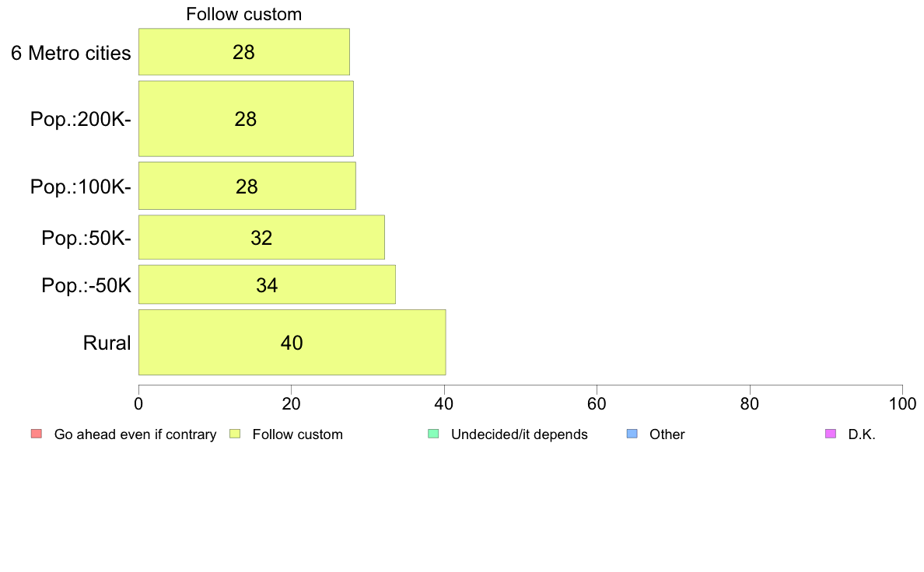Select the Pop.:-50K bar showing 34
The height and width of the screenshot is (572, 924).
click(267, 285)
